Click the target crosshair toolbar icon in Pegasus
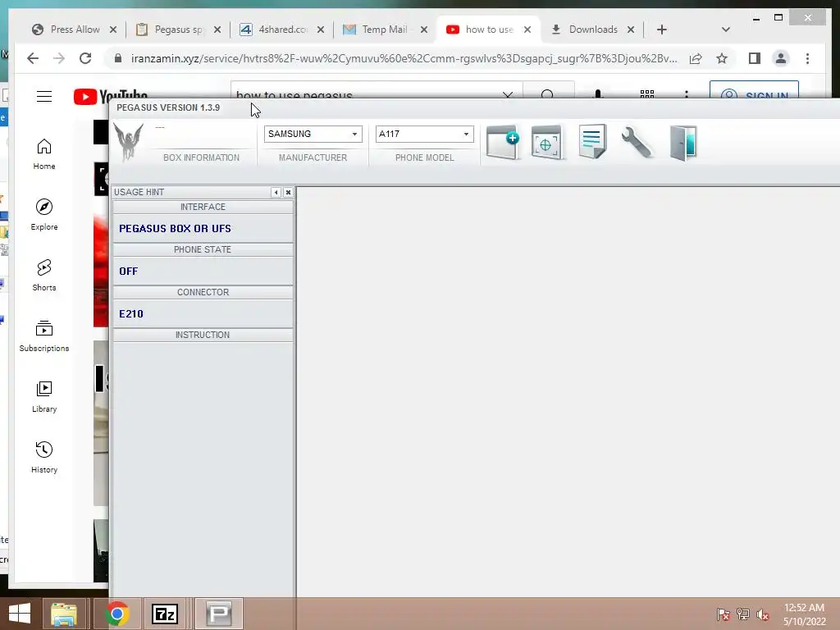This screenshot has height=630, width=840. tap(546, 143)
